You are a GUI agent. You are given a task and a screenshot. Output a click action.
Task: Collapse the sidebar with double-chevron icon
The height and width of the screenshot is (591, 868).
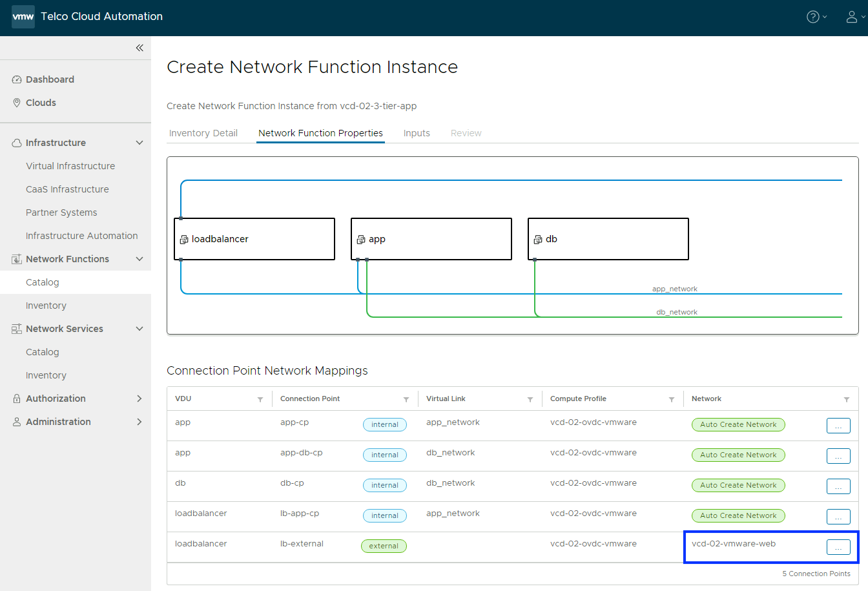tap(139, 48)
